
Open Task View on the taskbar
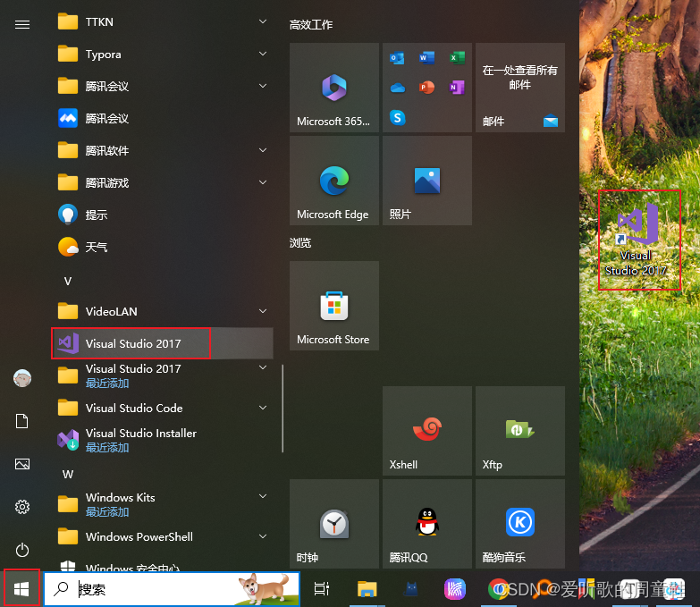point(322,589)
